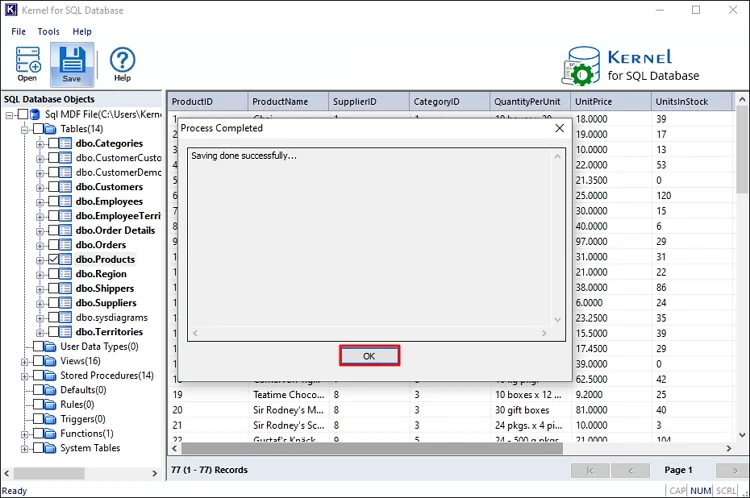The height and width of the screenshot is (498, 750).
Task: Open the Tools menu
Action: click(49, 32)
